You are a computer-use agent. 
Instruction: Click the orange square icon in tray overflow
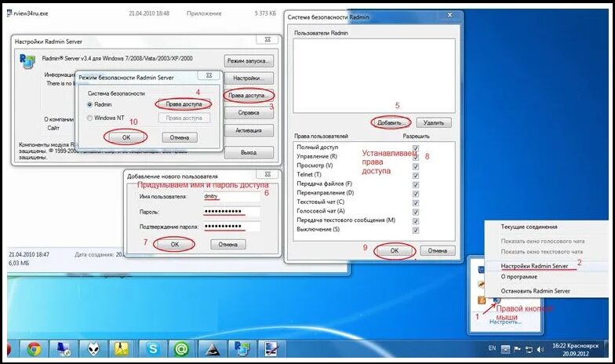tap(482, 300)
